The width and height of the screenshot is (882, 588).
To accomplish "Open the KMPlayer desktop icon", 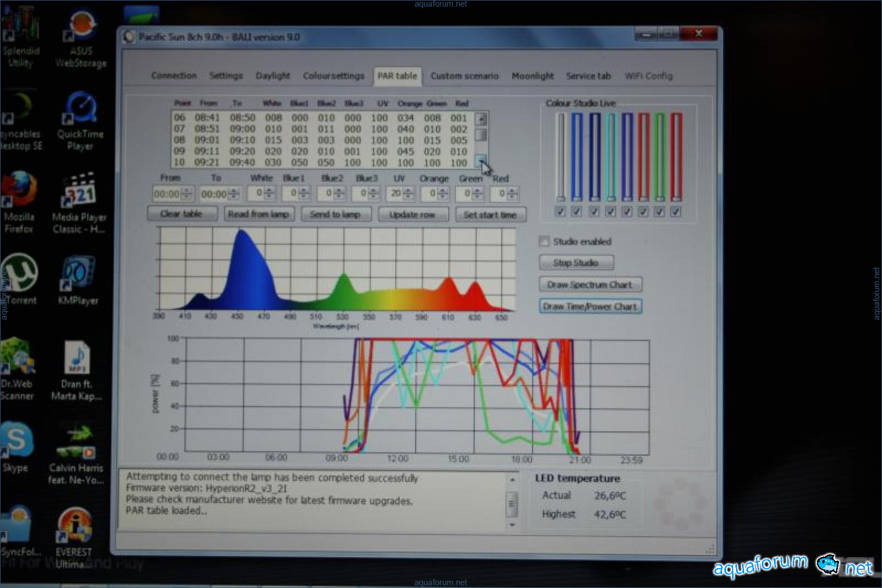I will click(78, 274).
